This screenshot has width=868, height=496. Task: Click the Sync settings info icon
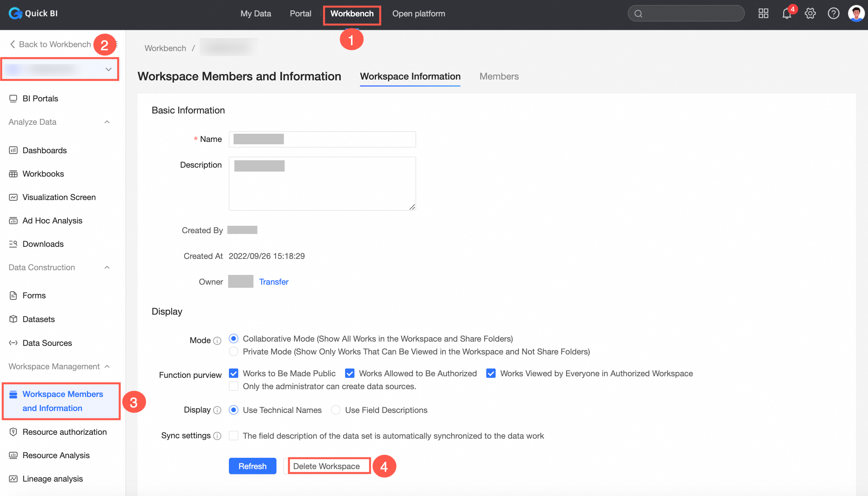pos(217,436)
